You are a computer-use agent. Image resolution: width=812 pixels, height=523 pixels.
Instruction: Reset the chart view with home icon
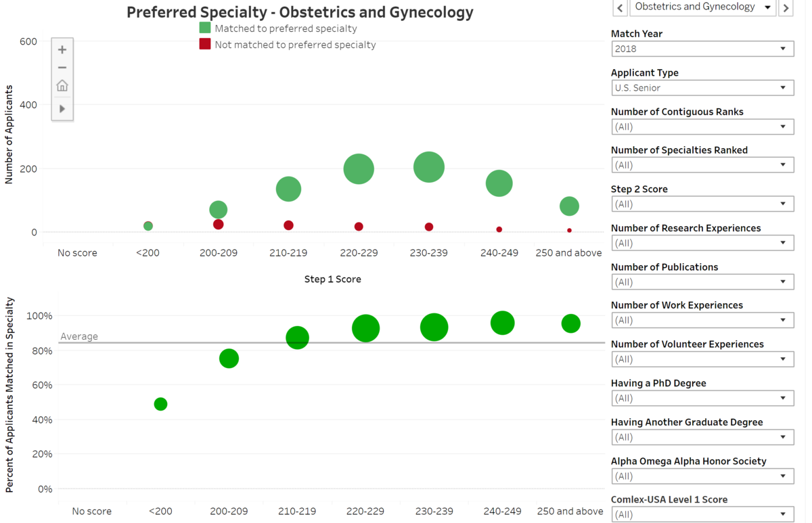pos(62,86)
